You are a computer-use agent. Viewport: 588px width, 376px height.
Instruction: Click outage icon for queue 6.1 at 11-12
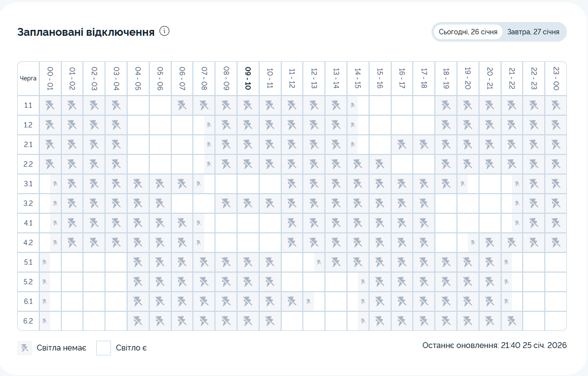pos(292,301)
